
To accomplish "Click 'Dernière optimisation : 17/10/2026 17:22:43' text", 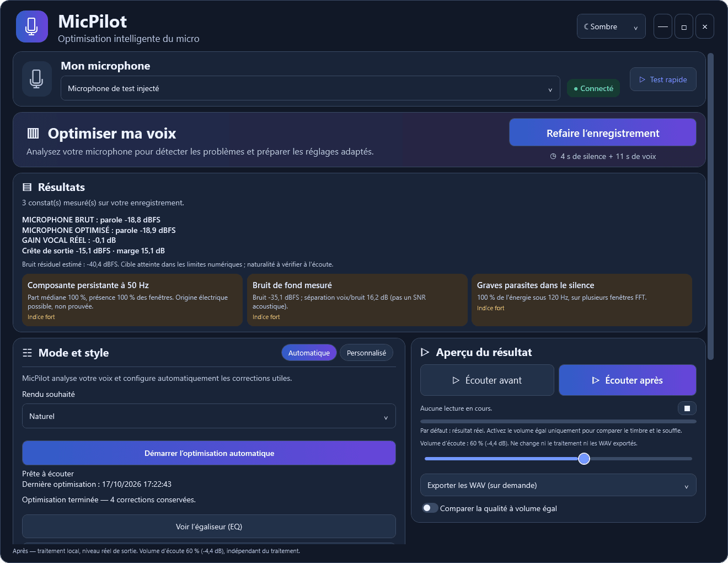I will click(97, 484).
